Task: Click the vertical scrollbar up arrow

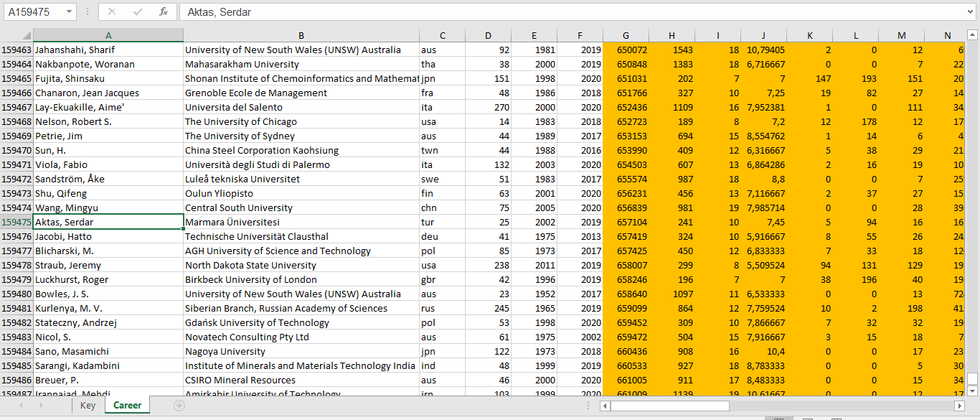Action: click(x=973, y=34)
